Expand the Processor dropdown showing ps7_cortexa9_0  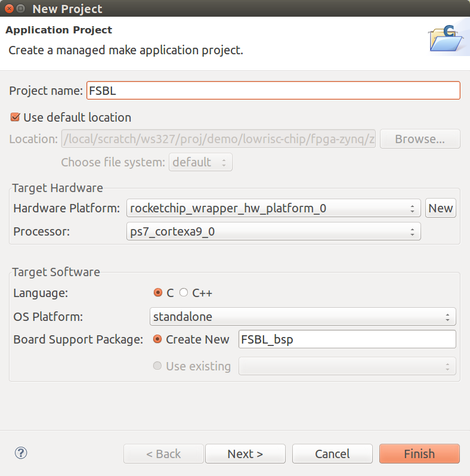pyautogui.click(x=273, y=231)
